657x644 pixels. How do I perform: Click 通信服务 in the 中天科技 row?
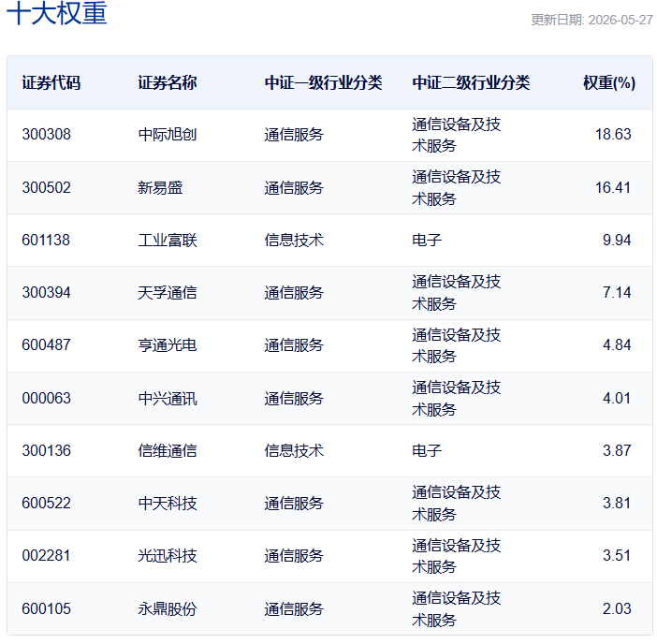click(x=294, y=503)
